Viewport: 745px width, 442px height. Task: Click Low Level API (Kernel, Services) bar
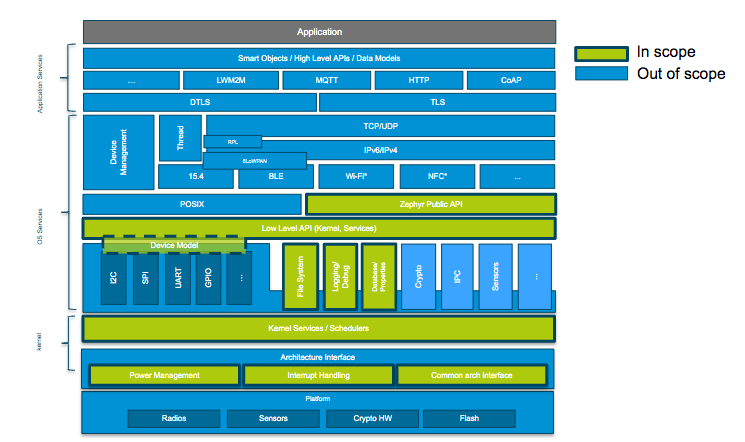click(x=319, y=228)
